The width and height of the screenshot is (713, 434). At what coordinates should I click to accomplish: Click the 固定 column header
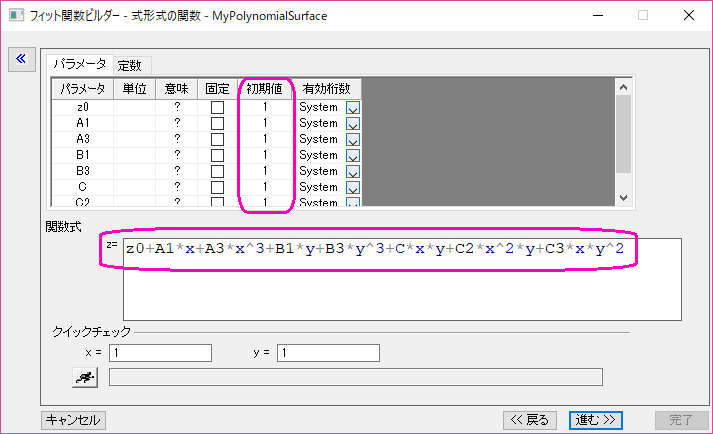pyautogui.click(x=217, y=89)
